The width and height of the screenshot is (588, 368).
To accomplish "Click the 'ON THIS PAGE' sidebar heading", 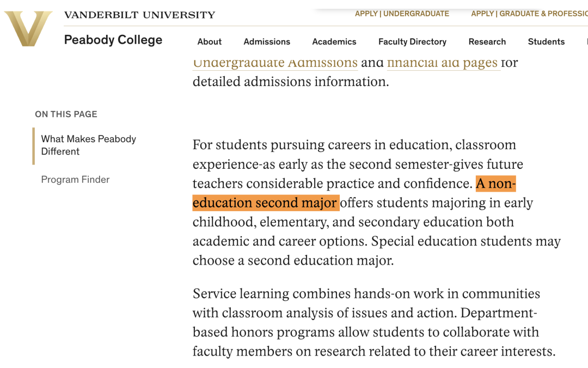I will (x=66, y=114).
